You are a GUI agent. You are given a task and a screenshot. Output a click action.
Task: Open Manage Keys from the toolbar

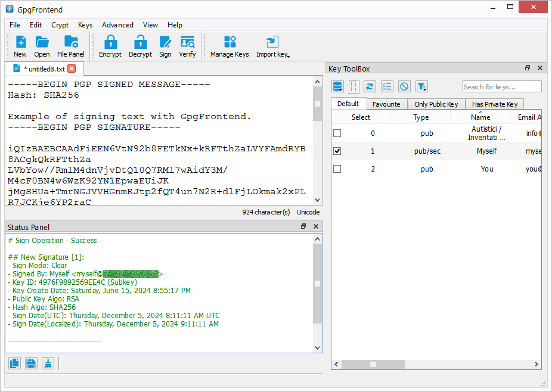pos(230,46)
